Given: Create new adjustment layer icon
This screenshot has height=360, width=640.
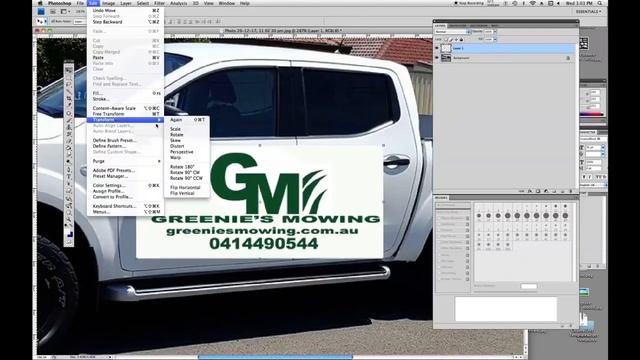Looking at the screenshot, I should [x=546, y=191].
